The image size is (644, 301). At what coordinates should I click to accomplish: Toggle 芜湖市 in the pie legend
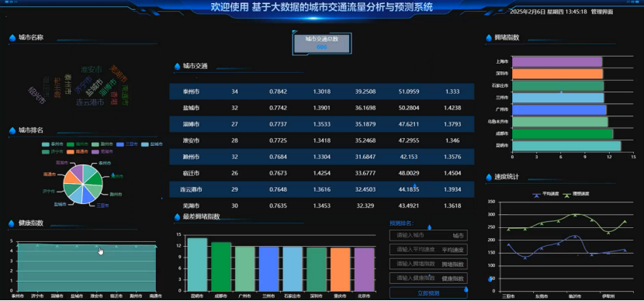click(x=102, y=152)
